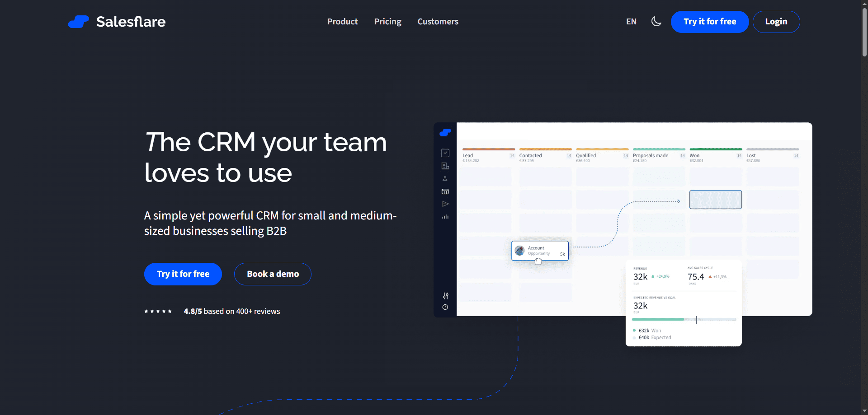Toggle dark mode with the moon icon
868x415 pixels.
click(x=656, y=21)
